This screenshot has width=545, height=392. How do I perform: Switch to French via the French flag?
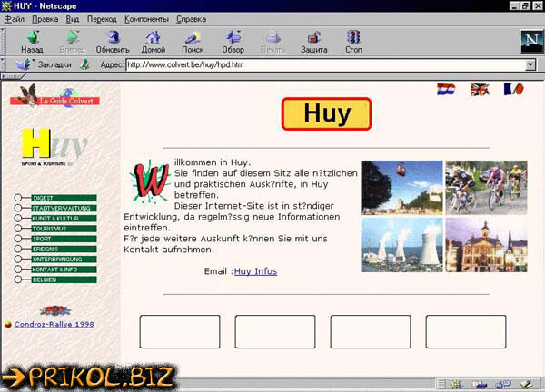pyautogui.click(x=514, y=89)
